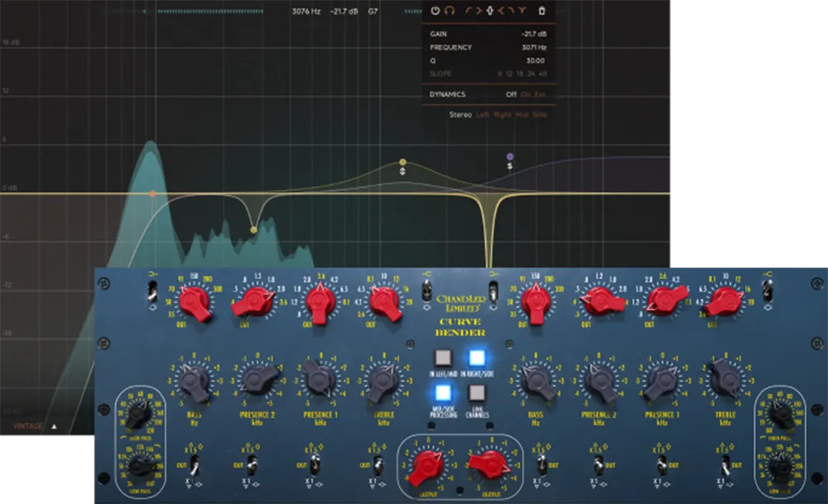Expand the VINTAGE section
The height and width of the screenshot is (504, 828).
(53, 427)
